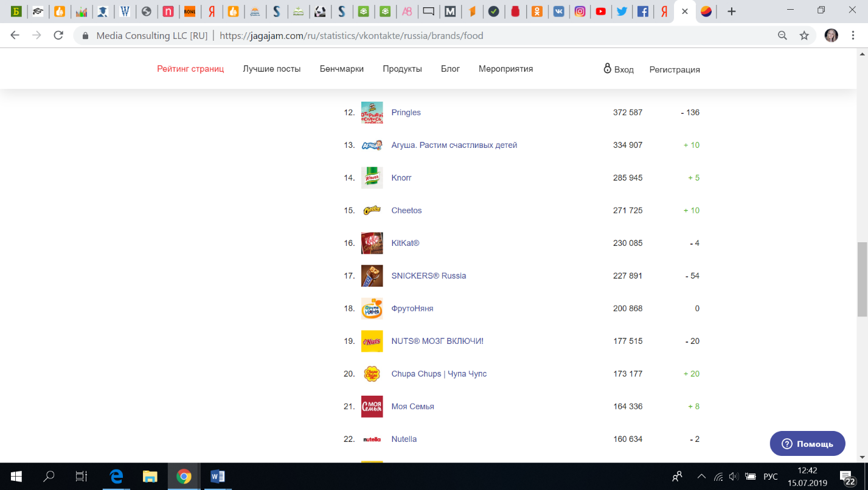Viewport: 868px width, 490px height.
Task: Open the Knorr logo thumbnail
Action: 372,178
